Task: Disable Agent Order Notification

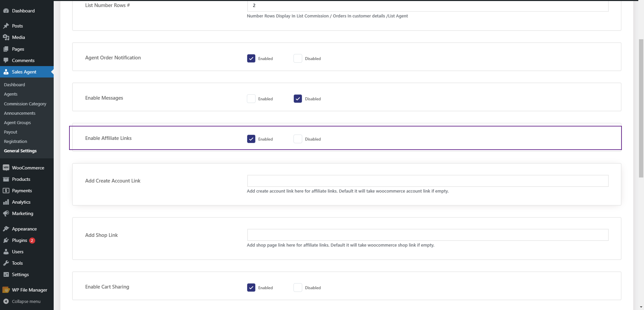Action: pyautogui.click(x=297, y=58)
